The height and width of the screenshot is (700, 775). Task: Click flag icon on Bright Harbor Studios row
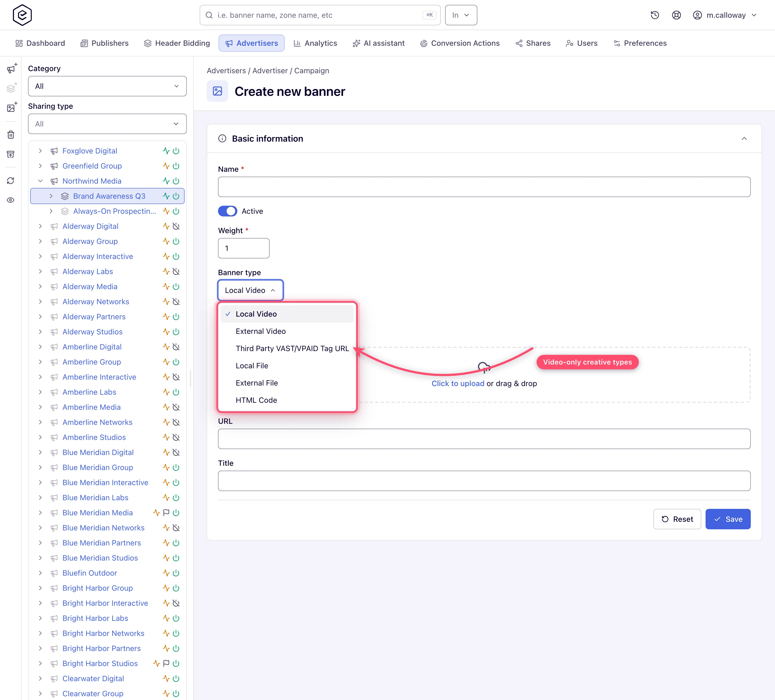pyautogui.click(x=166, y=663)
